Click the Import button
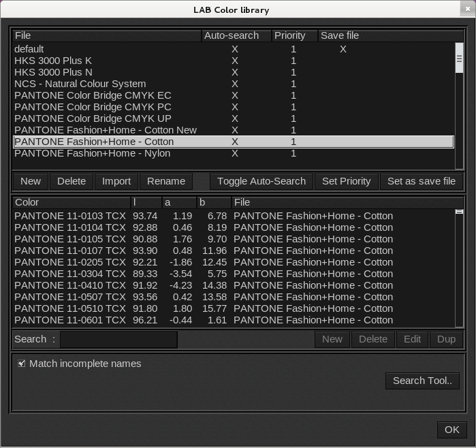This screenshot has width=476, height=448. click(116, 181)
